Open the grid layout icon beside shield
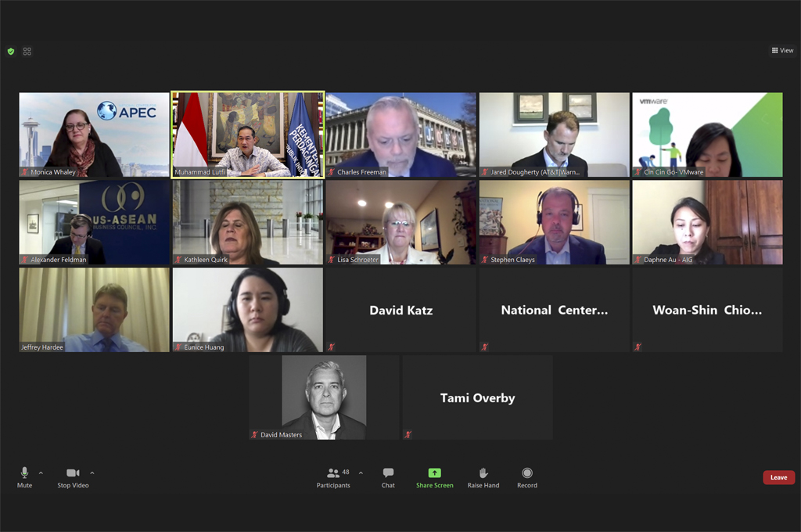Viewport: 801px width, 532px height. pyautogui.click(x=27, y=51)
